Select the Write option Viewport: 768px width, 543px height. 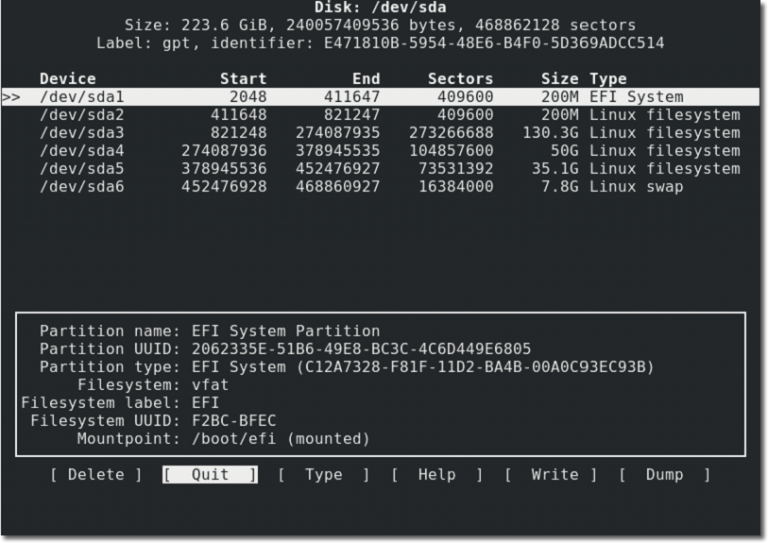coord(551,474)
